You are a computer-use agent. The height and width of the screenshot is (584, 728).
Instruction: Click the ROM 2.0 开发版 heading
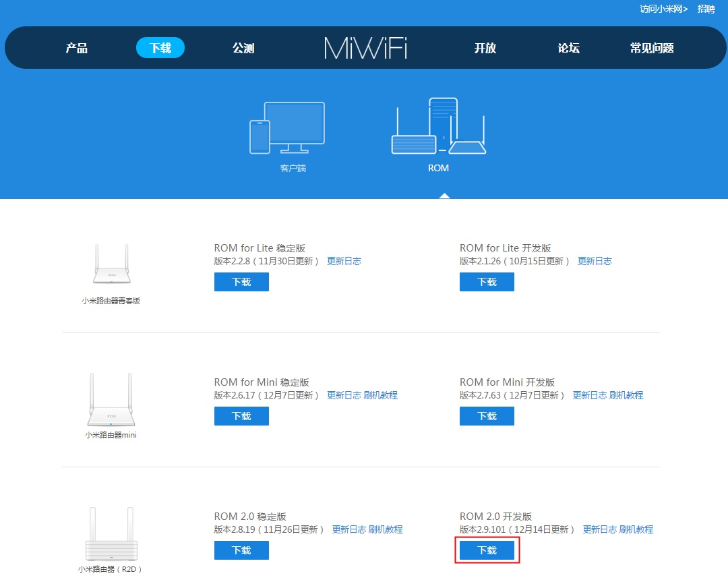[495, 517]
